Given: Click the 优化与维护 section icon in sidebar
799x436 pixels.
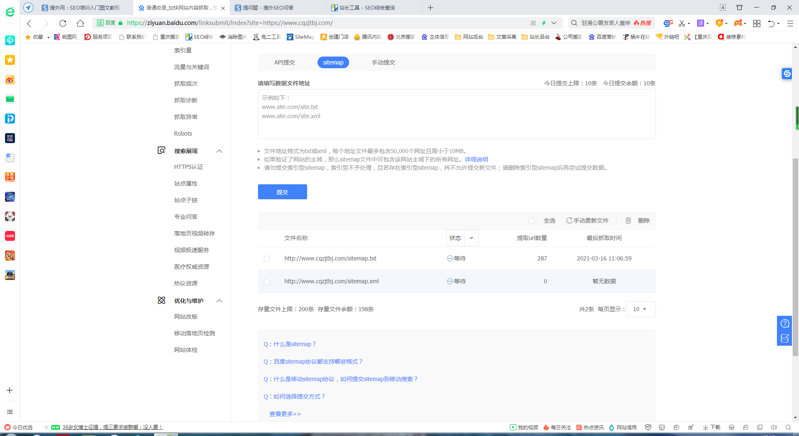Looking at the screenshot, I should 161,300.
